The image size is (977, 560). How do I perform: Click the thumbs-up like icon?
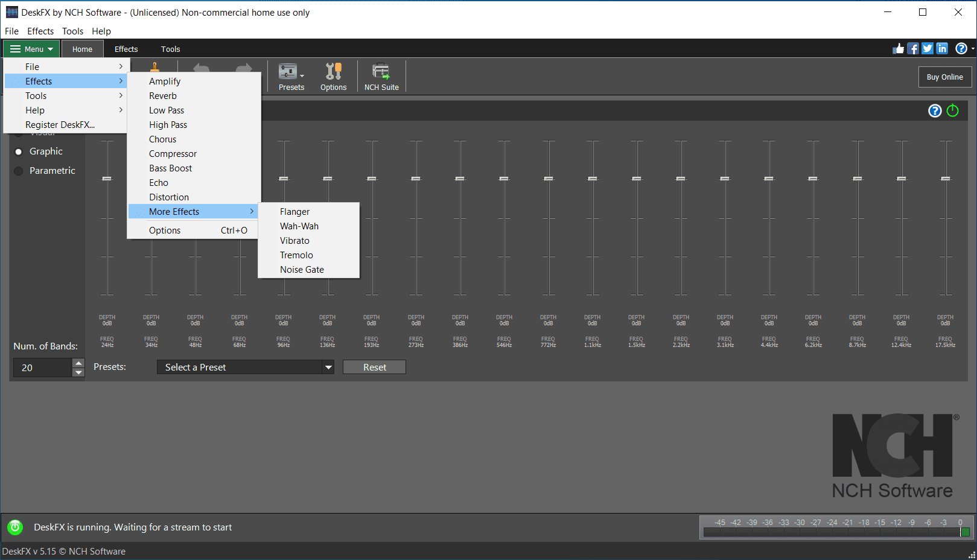coord(899,49)
